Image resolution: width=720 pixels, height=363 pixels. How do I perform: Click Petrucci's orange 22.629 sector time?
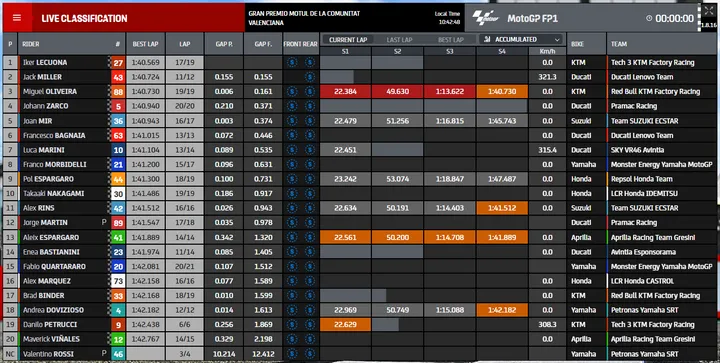point(345,324)
